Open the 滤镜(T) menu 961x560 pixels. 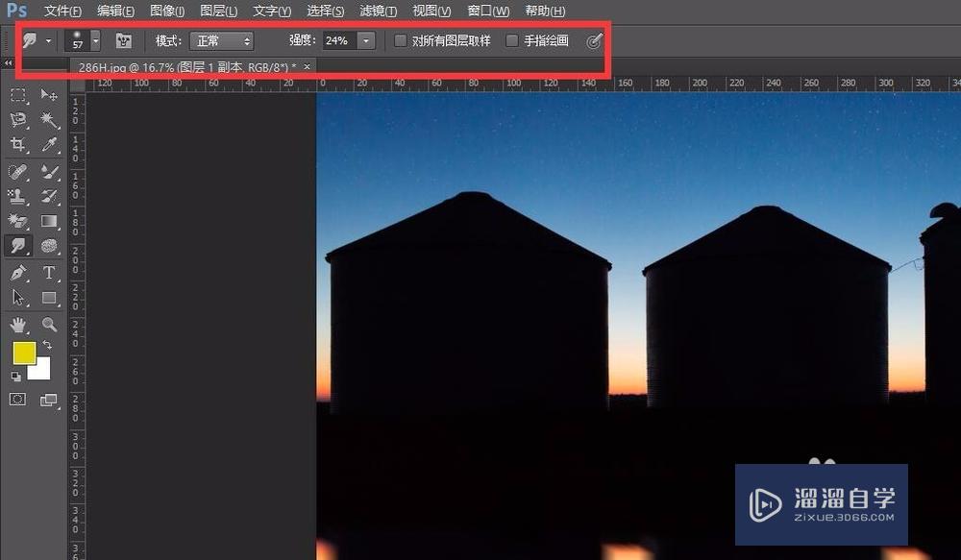[378, 11]
